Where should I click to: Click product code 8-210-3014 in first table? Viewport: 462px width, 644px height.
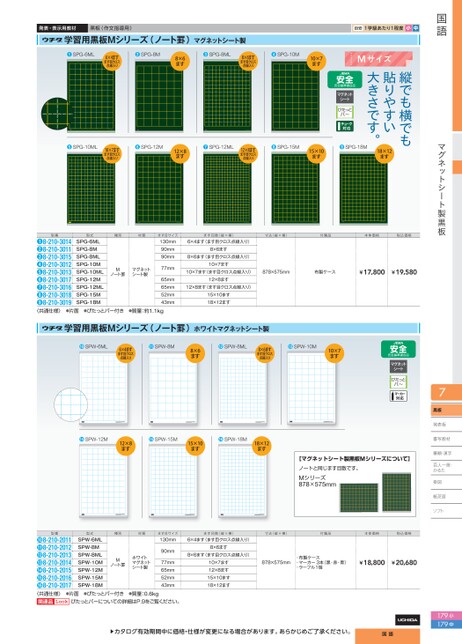55,242
